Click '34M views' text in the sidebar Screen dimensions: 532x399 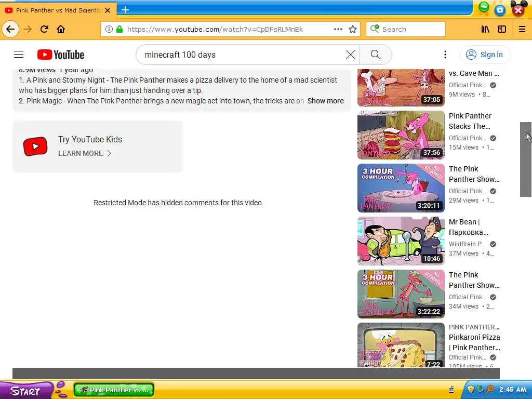[x=463, y=306]
